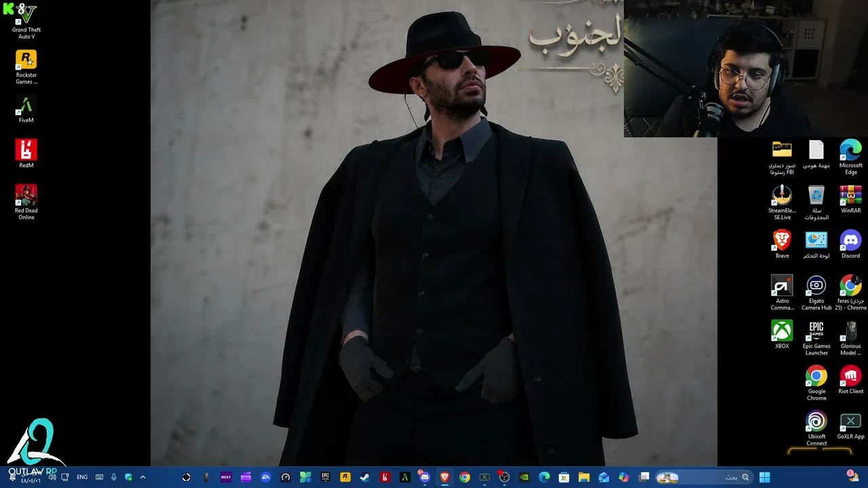Image resolution: width=868 pixels, height=488 pixels.
Task: Open the network tray icon
Action: pyautogui.click(x=65, y=477)
